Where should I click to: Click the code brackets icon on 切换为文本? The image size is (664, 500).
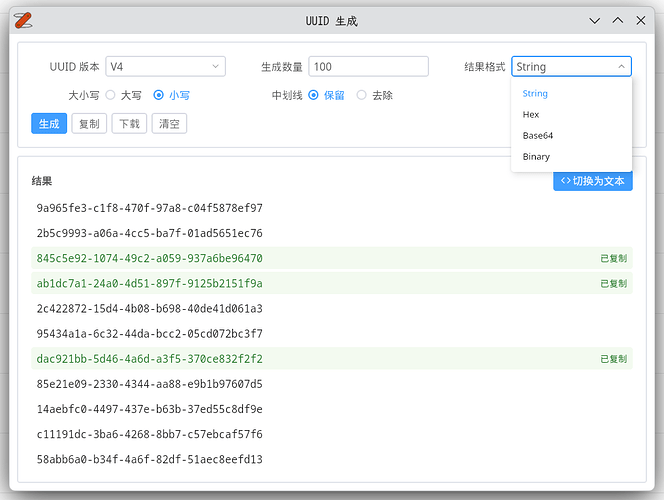[x=565, y=181]
